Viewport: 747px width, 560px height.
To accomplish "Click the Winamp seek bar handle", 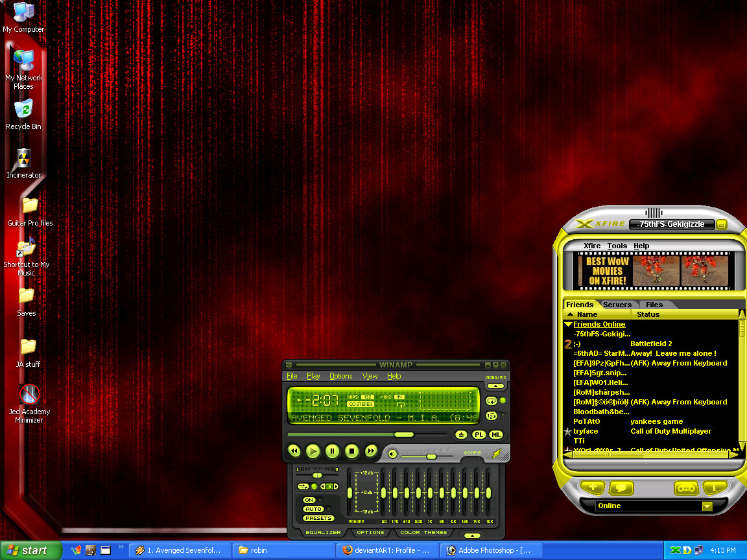I will [x=404, y=434].
